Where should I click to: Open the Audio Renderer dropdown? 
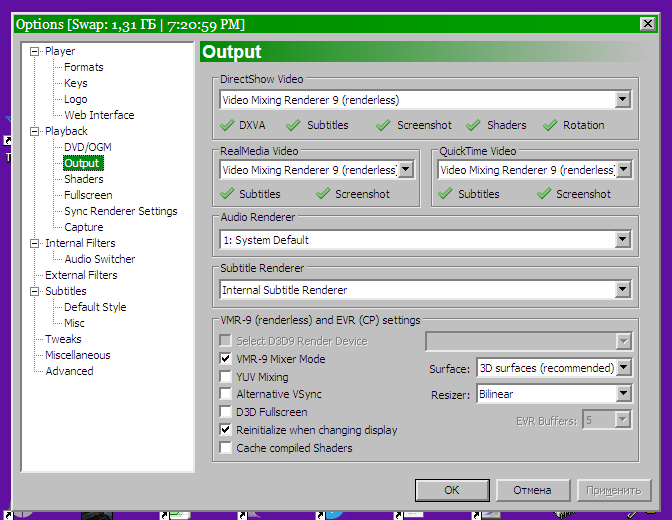(622, 239)
